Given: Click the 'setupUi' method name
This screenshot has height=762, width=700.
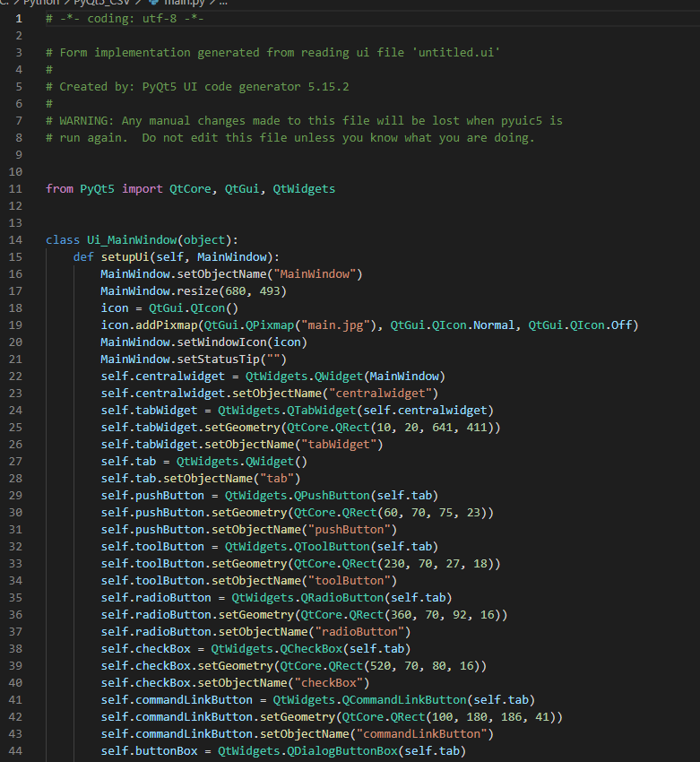Looking at the screenshot, I should 125,257.
